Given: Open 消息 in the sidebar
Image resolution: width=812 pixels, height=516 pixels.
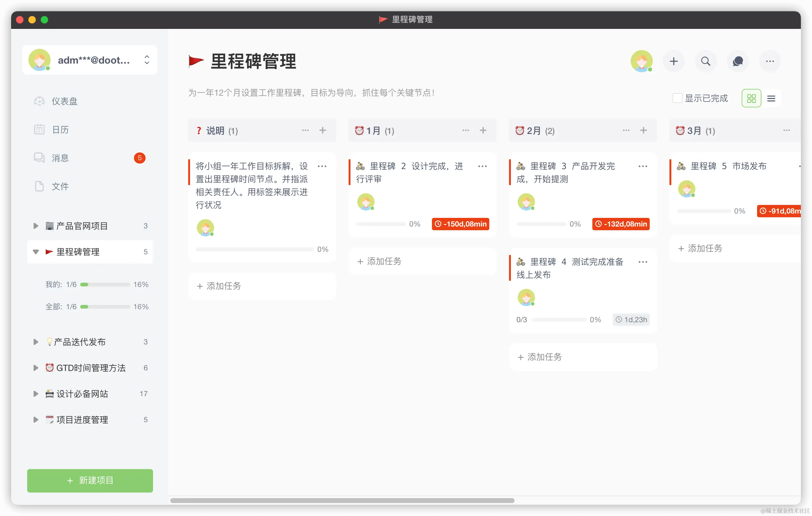Looking at the screenshot, I should (60, 158).
